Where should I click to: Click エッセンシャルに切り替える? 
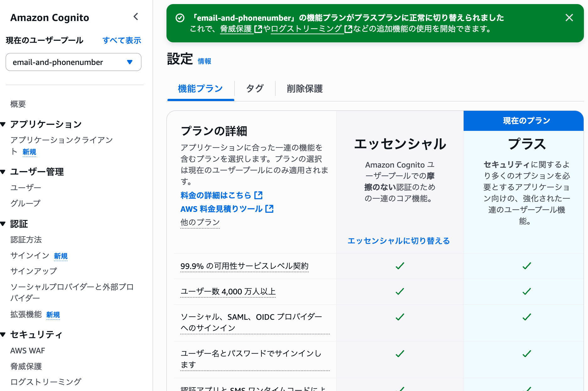coord(399,241)
